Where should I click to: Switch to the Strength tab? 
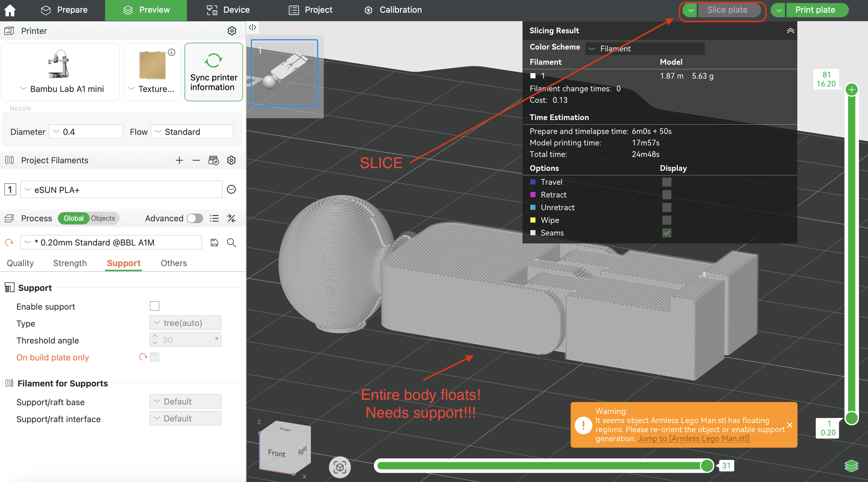pyautogui.click(x=70, y=263)
